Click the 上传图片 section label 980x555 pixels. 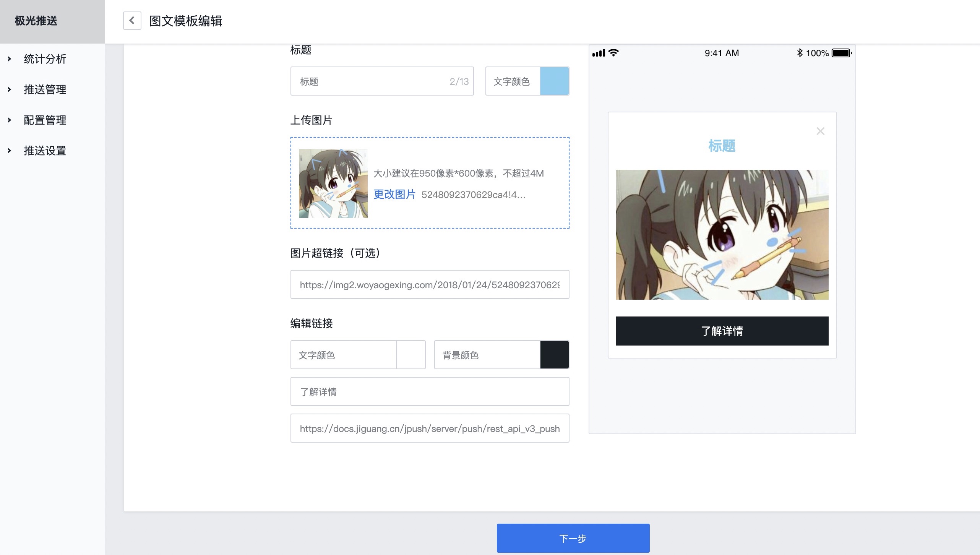pyautogui.click(x=312, y=120)
